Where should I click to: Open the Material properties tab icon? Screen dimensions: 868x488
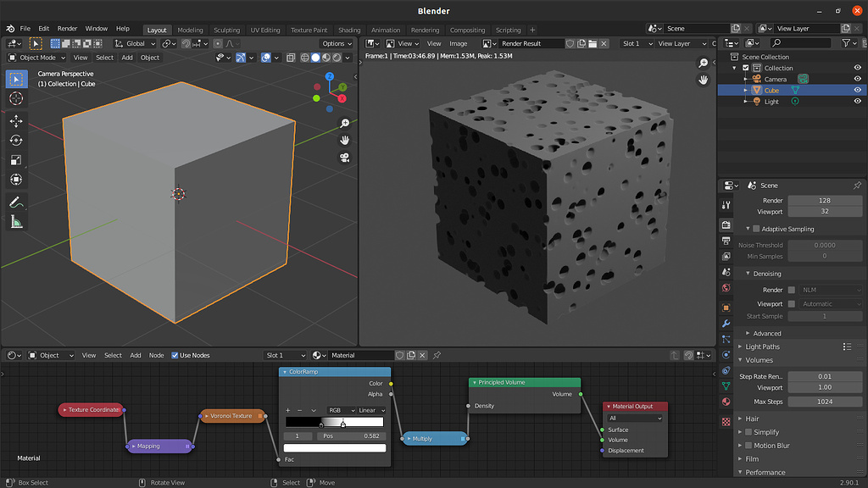726,402
